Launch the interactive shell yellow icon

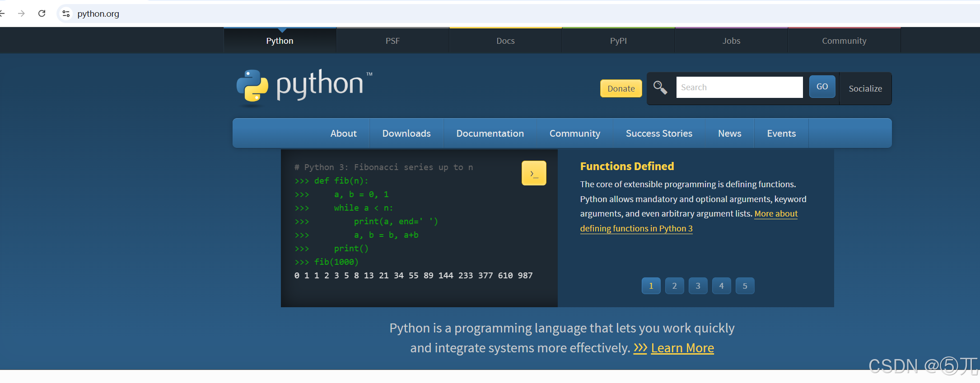point(534,173)
